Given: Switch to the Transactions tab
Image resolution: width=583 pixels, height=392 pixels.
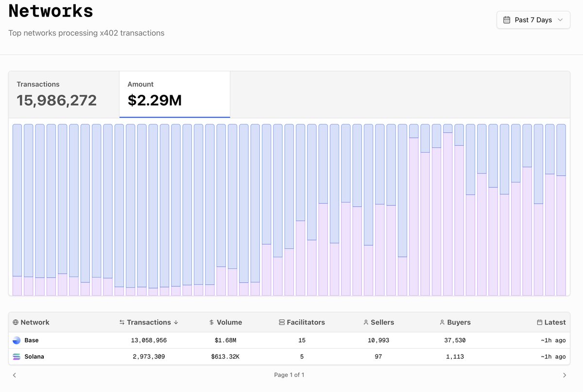Looking at the screenshot, I should 64,94.
